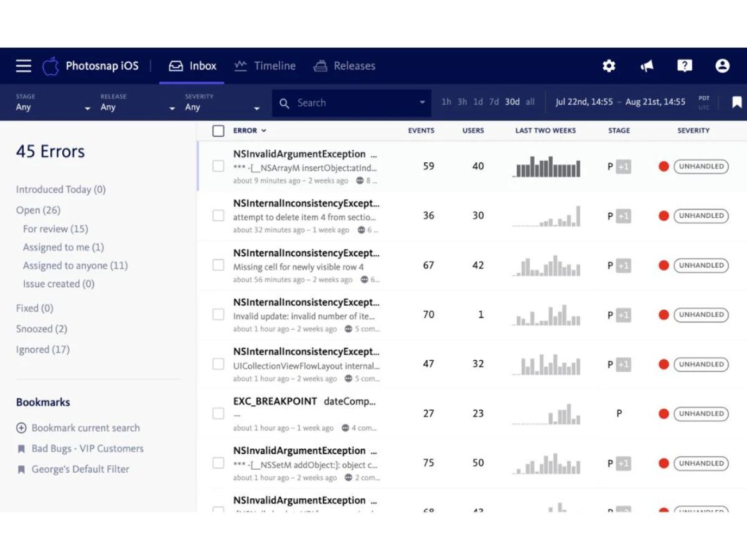The image size is (747, 560).
Task: Click bookmark icon for Bad Bugs - VIP Customers
Action: (21, 449)
